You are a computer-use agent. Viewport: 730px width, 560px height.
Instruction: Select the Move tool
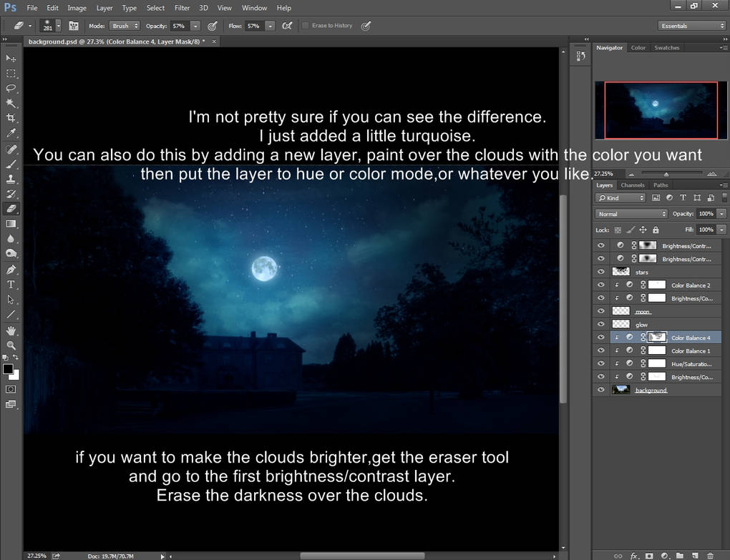11,58
